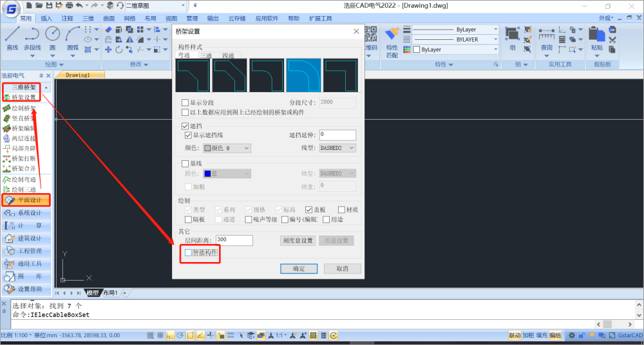The height and width of the screenshot is (345, 644).
Task: Click the 组 group icon
Action: coord(512,35)
